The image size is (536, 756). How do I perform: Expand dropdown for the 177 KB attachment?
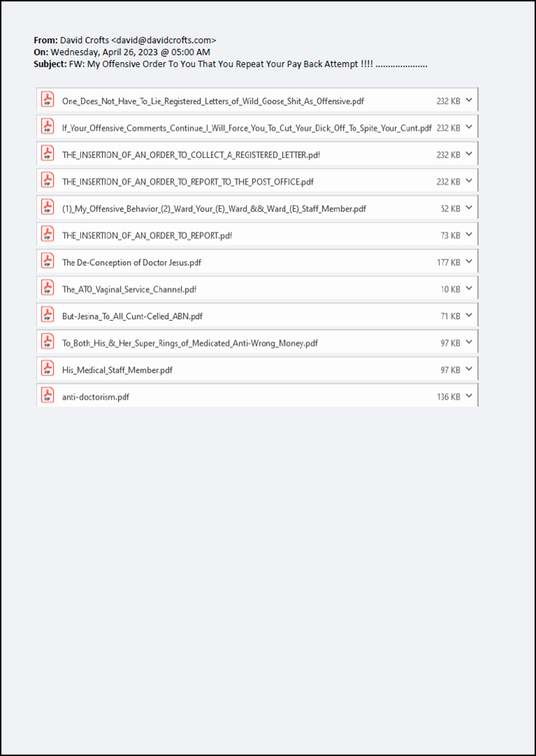(469, 262)
